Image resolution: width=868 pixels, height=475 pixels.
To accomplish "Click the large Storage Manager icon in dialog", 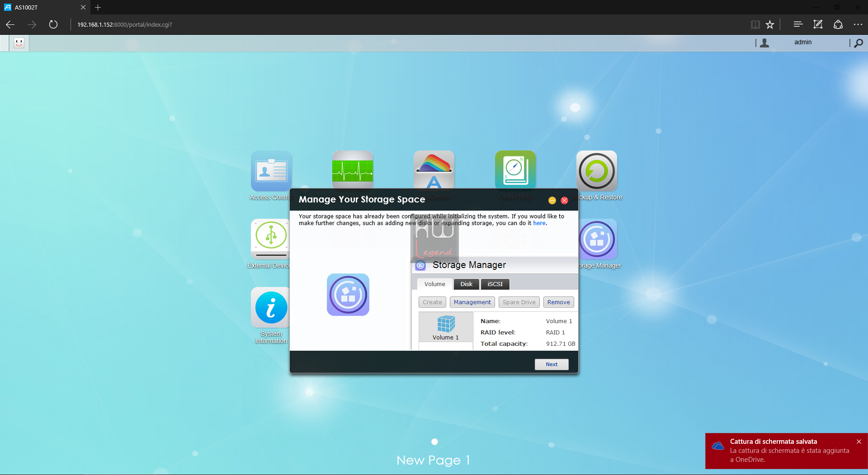I will click(348, 295).
